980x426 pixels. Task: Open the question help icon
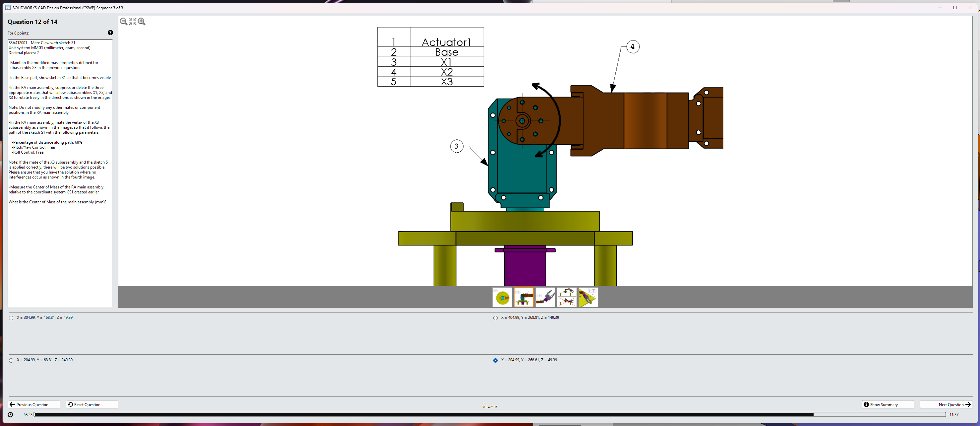click(x=110, y=33)
